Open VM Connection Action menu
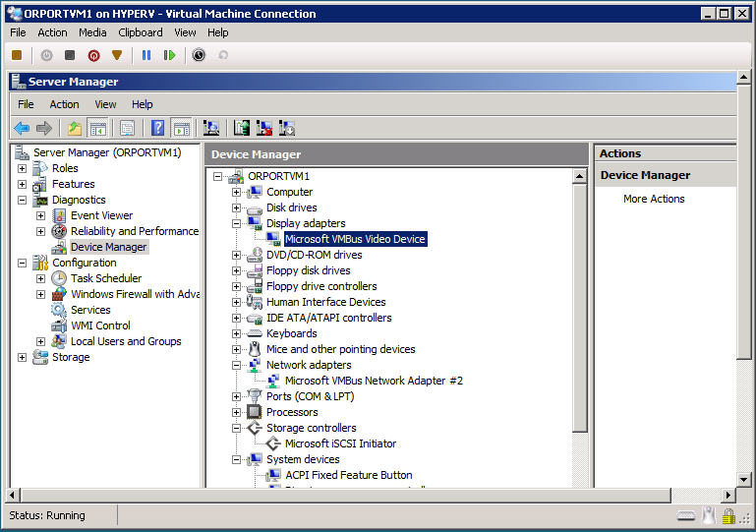The width and height of the screenshot is (756, 532). (52, 32)
